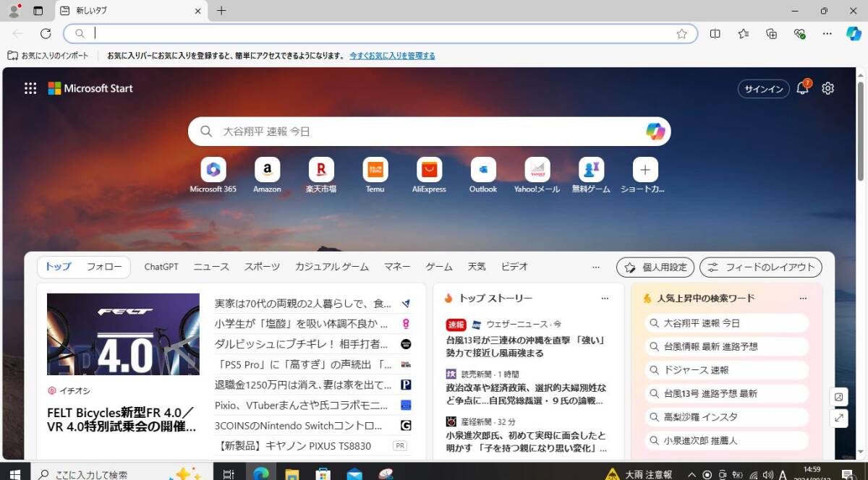Open the tab actions menu icon
Viewport: 868px width, 480px height.
coord(38,11)
